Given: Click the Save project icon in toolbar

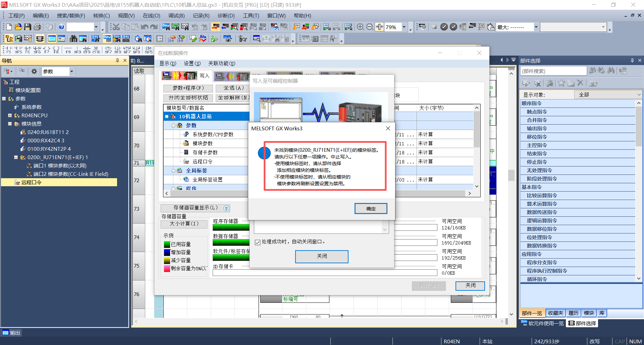Looking at the screenshot, I should pyautogui.click(x=28, y=27).
